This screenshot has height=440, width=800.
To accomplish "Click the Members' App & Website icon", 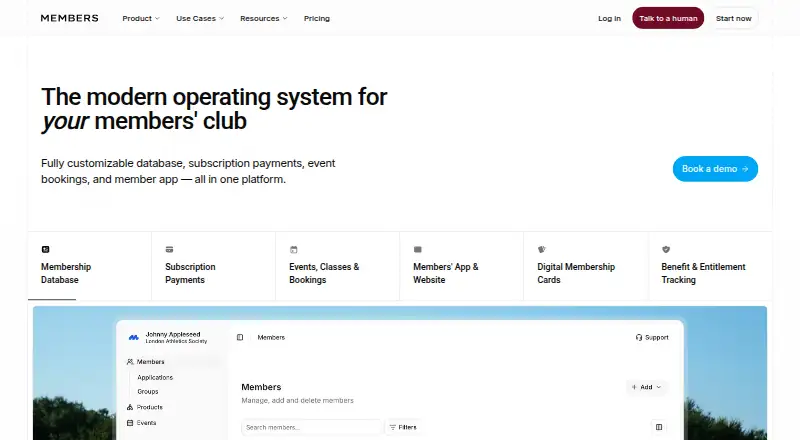I will [x=417, y=250].
